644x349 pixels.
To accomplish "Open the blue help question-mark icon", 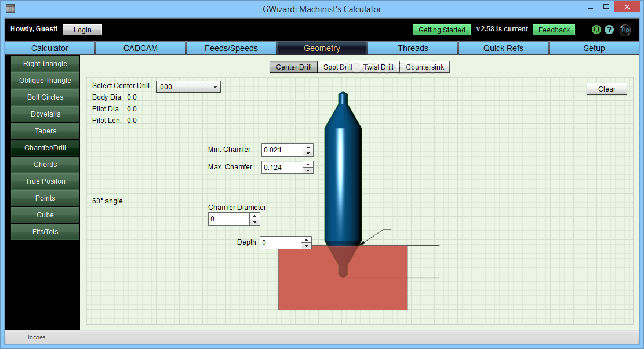I will [609, 30].
